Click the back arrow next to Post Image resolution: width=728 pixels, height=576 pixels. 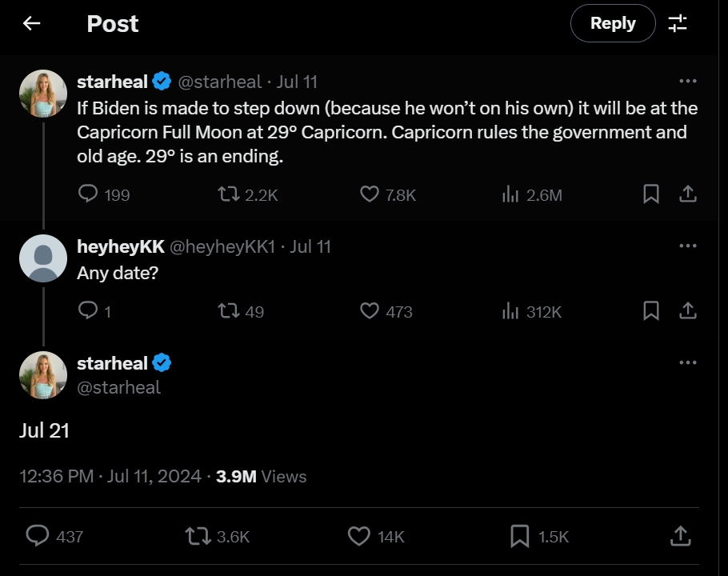coord(31,23)
